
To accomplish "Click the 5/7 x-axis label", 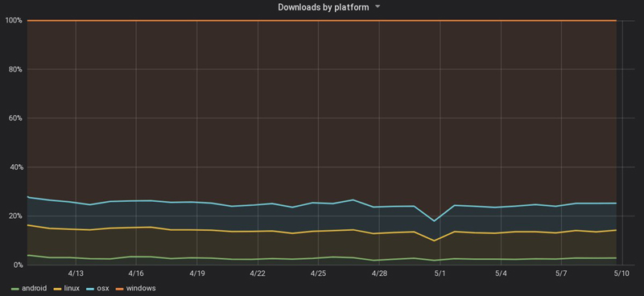I will pyautogui.click(x=561, y=273).
